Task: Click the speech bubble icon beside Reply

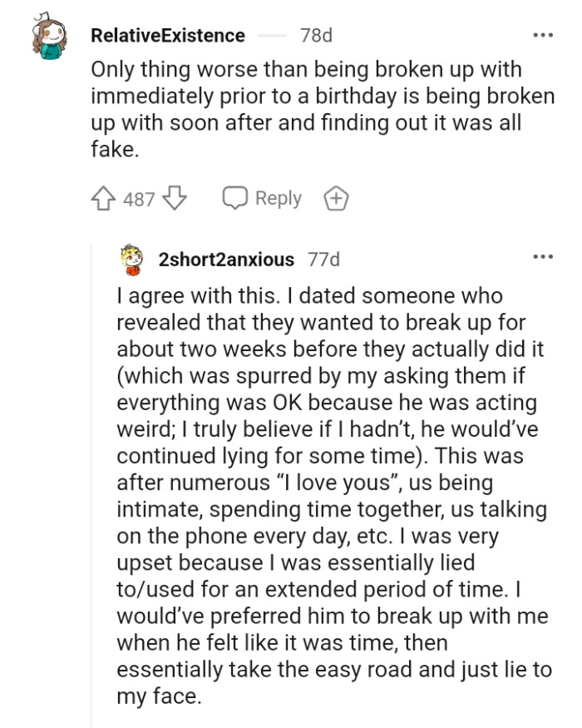Action: point(234,199)
